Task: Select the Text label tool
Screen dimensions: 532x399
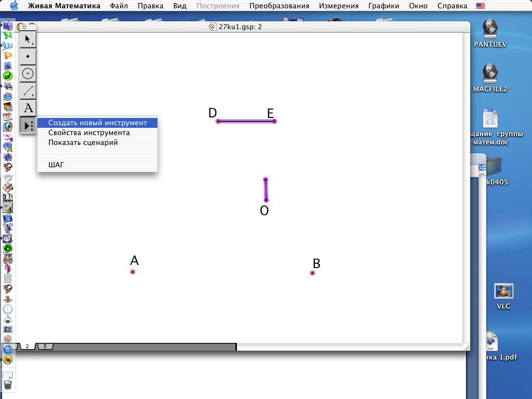Action: (28, 108)
